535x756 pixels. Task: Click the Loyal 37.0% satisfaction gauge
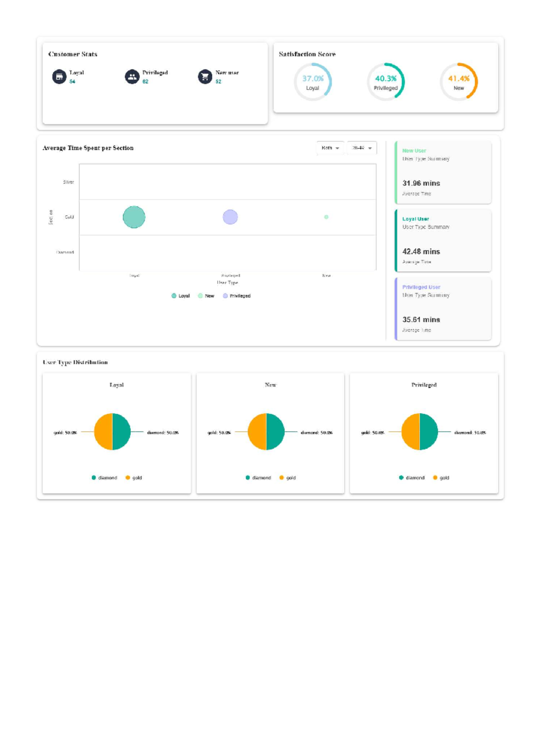(x=313, y=82)
